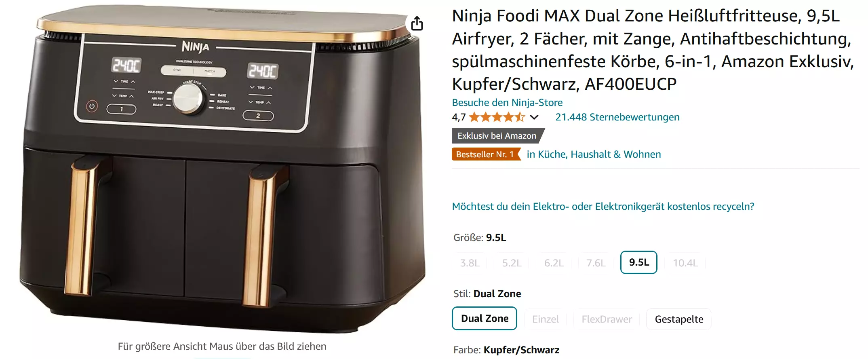Image resolution: width=868 pixels, height=359 pixels.
Task: Expand the star rating breakdown chevron
Action: [534, 117]
